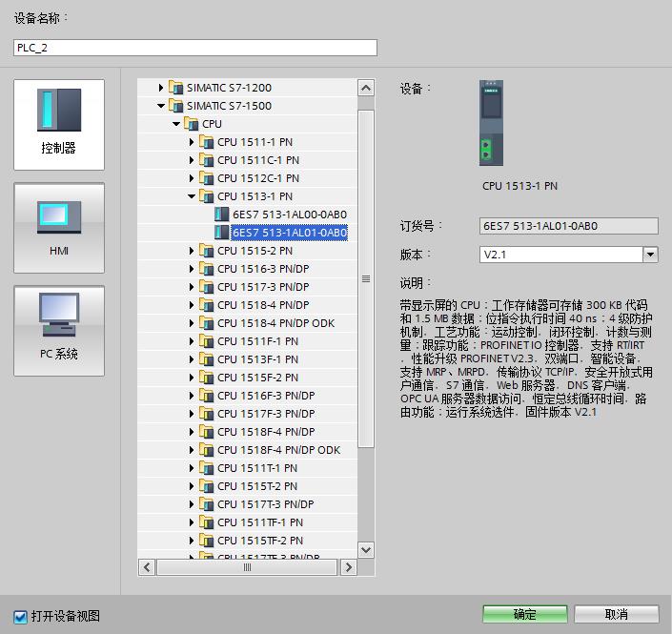Click the tree scroll down arrow
The width and height of the screenshot is (672, 634).
pos(366,549)
